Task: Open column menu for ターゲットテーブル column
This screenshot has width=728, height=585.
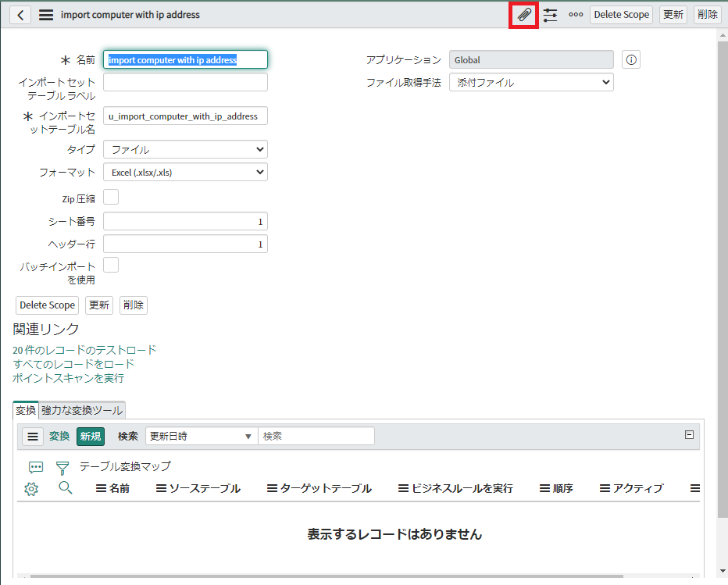Action: tap(272, 488)
